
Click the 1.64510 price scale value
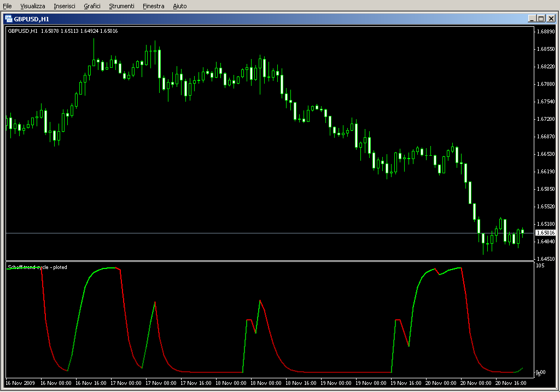coord(546,259)
